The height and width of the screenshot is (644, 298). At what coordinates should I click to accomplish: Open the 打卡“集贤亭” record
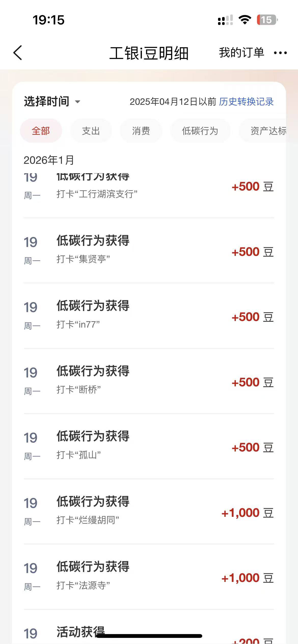pyautogui.click(x=149, y=251)
